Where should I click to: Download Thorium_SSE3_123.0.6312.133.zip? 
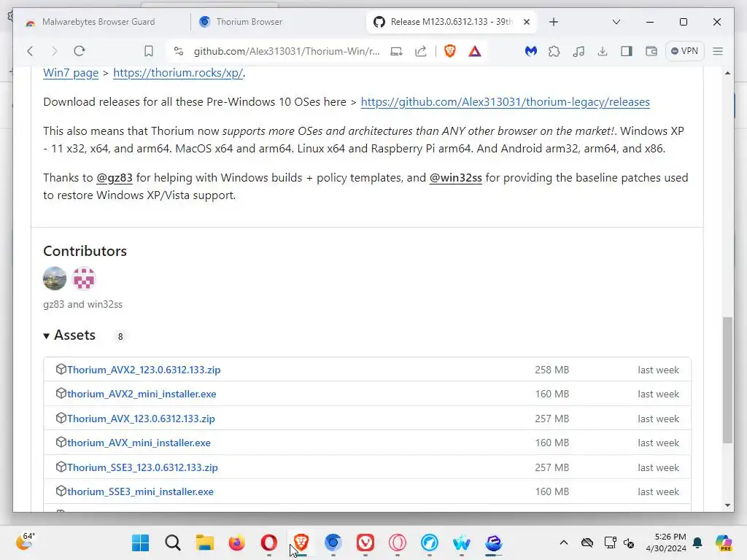tap(142, 467)
